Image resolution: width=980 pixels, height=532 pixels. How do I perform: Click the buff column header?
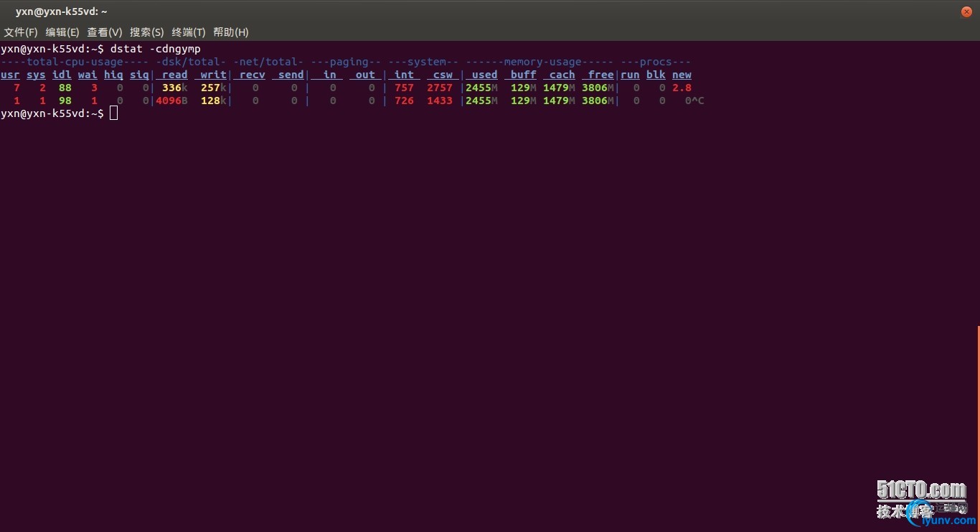[x=520, y=75]
